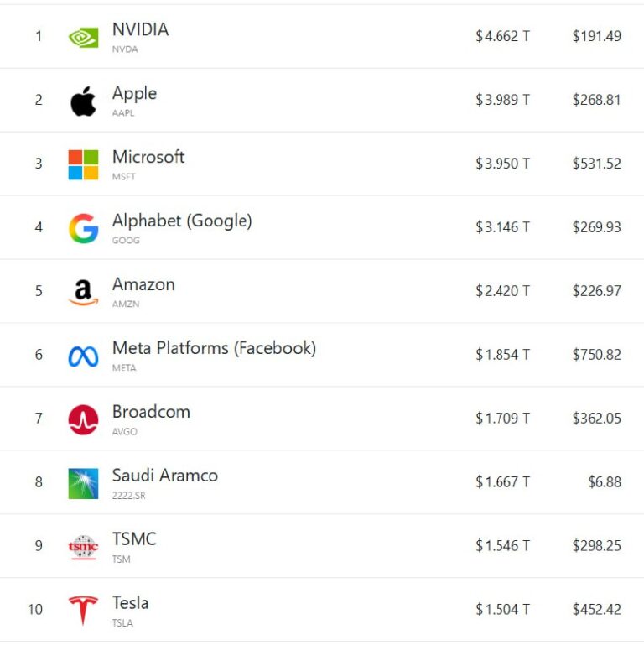Click the Amazon logo icon
This screenshot has width=644, height=645.
pos(83,292)
